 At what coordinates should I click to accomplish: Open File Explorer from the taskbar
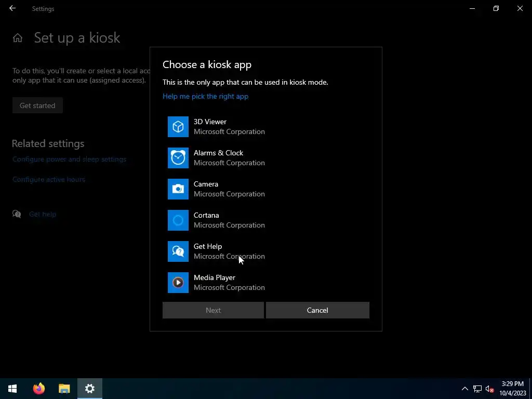[x=64, y=389]
